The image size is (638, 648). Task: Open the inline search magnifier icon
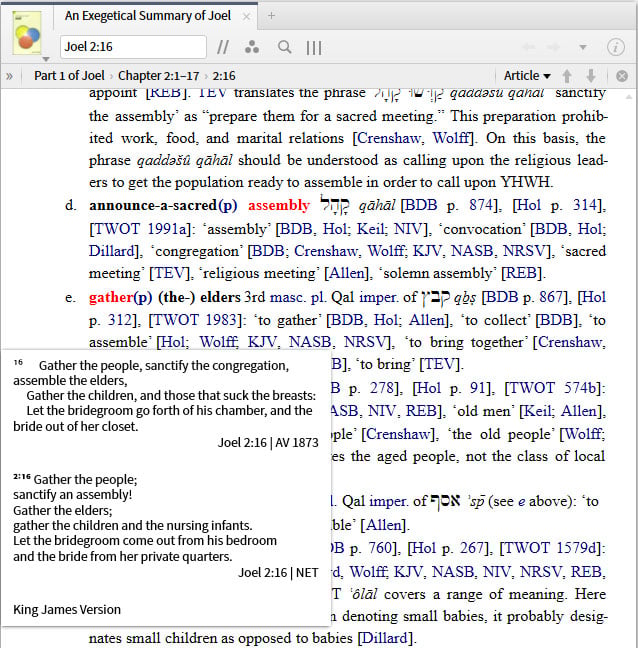pos(284,47)
